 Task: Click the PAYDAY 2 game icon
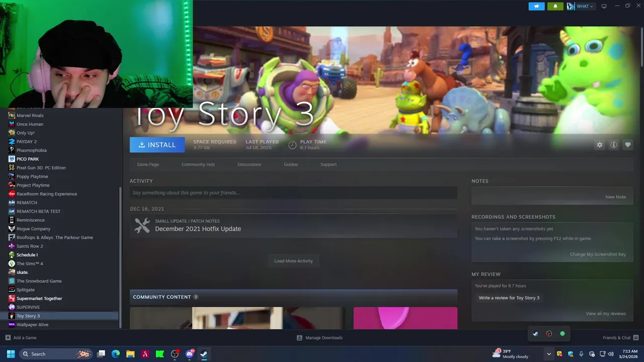coord(12,142)
